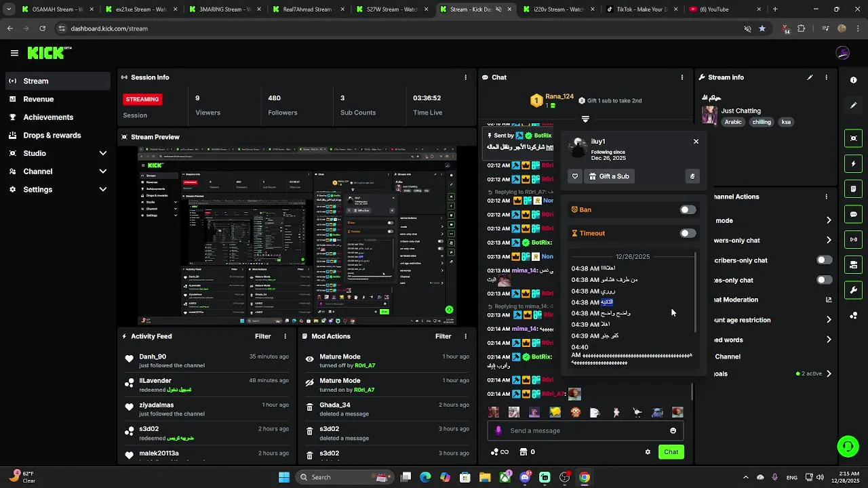This screenshot has width=868, height=488.
Task: Click the chilling stream tag
Action: point(762,122)
